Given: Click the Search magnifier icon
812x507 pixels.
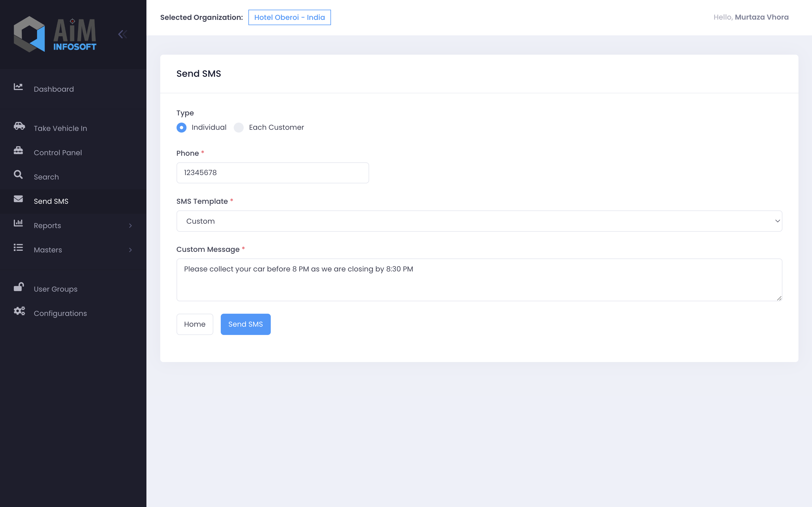Looking at the screenshot, I should click(x=19, y=174).
